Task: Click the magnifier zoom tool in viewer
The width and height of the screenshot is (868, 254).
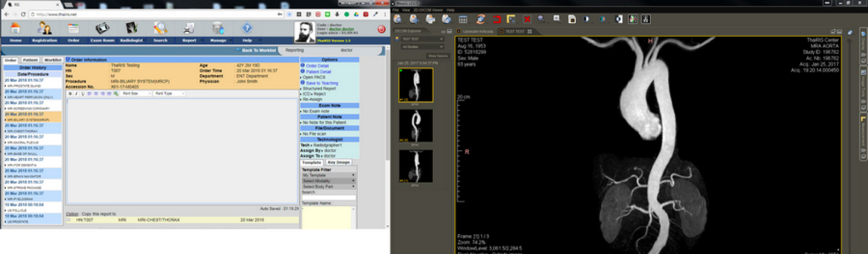Action: 541,19
